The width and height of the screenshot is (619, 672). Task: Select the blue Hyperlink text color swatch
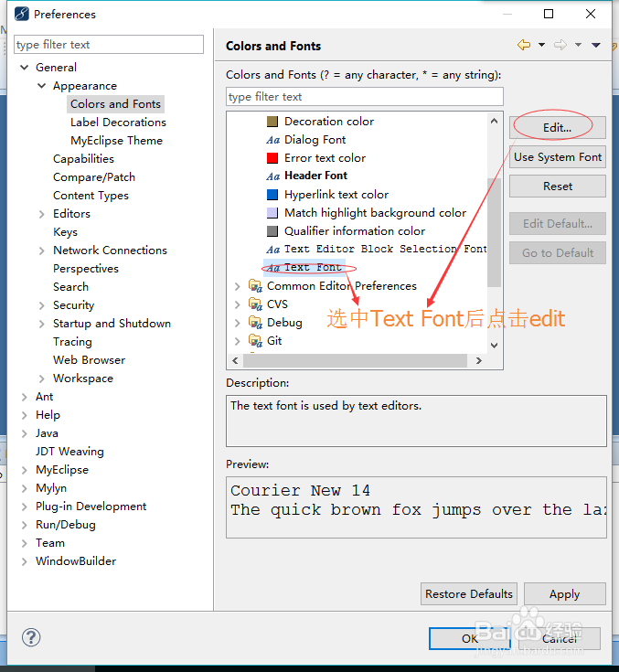pyautogui.click(x=272, y=195)
